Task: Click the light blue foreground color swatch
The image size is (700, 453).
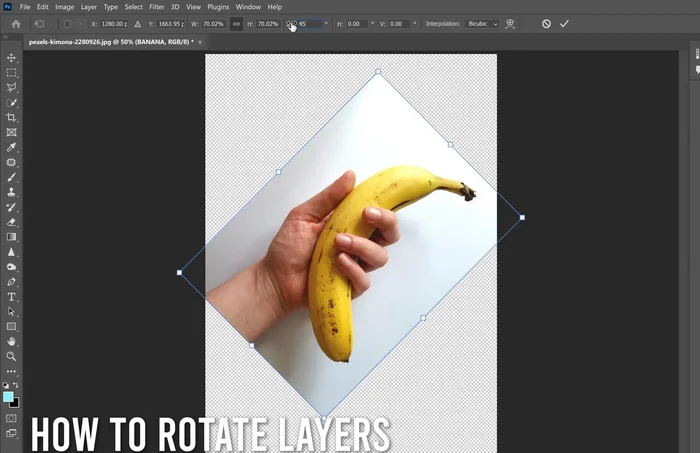Action: pos(9,397)
